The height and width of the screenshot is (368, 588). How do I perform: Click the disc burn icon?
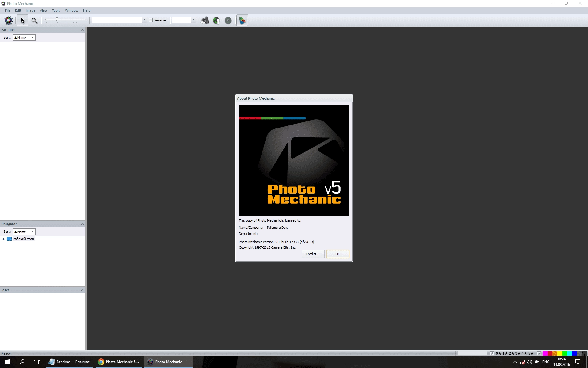point(228,20)
